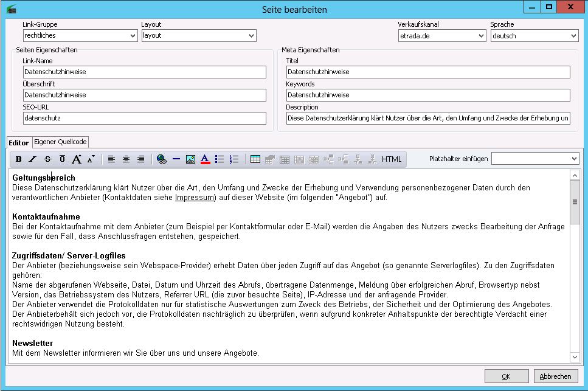Center align the text
Image resolution: width=588 pixels, height=391 pixels.
pyautogui.click(x=126, y=159)
